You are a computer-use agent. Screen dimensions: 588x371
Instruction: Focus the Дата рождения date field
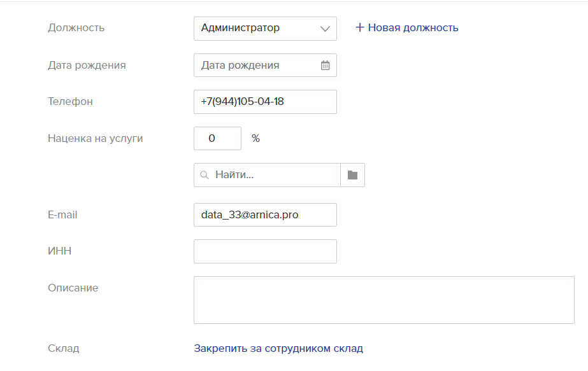[265, 65]
